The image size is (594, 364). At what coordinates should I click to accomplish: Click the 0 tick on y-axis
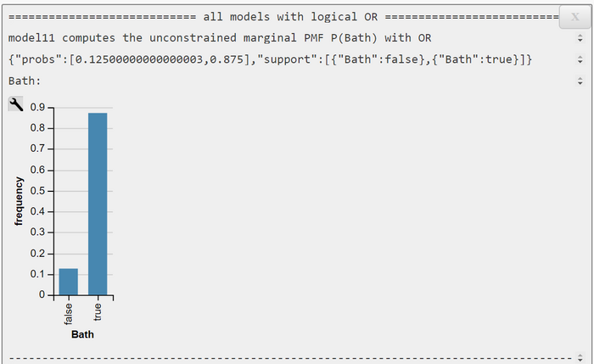pyautogui.click(x=42, y=294)
